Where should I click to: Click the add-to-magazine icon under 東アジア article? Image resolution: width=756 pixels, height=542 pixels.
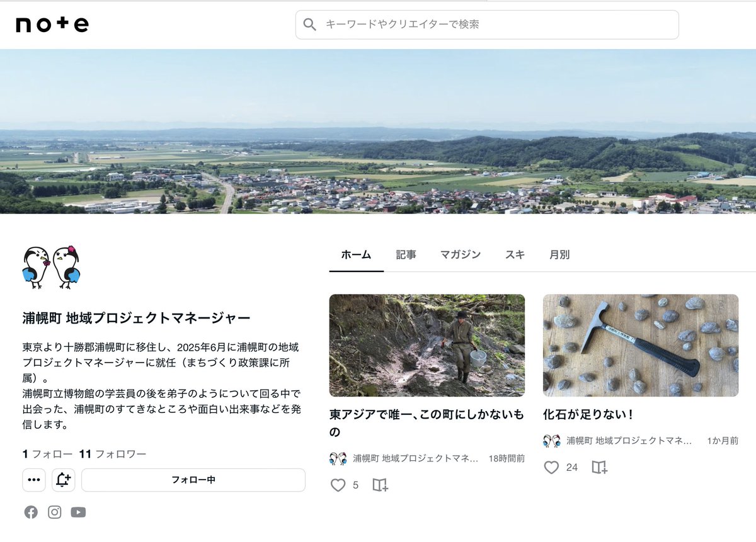(x=380, y=485)
